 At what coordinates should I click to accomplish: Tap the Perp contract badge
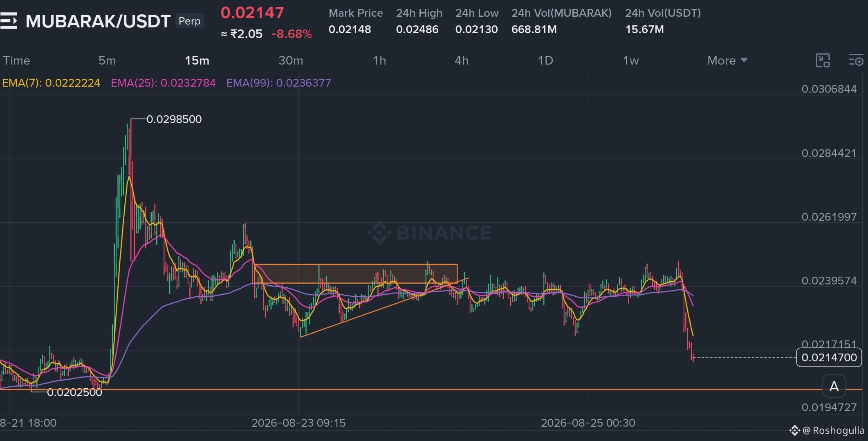pyautogui.click(x=189, y=21)
